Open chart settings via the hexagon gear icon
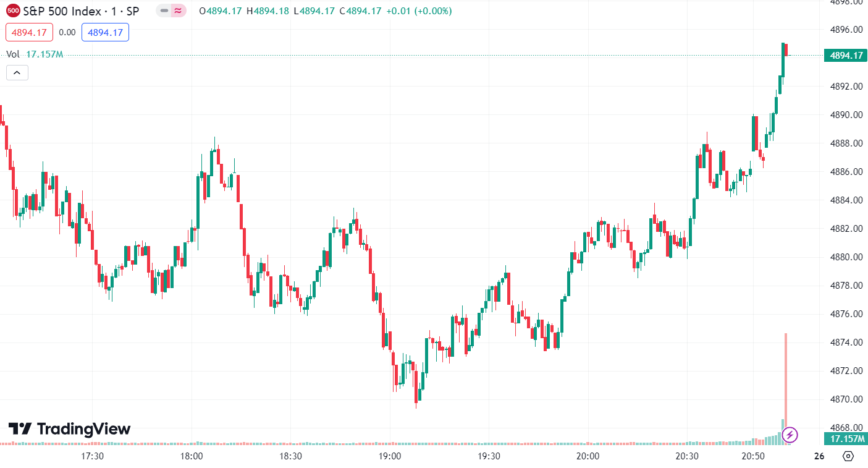 848,456
